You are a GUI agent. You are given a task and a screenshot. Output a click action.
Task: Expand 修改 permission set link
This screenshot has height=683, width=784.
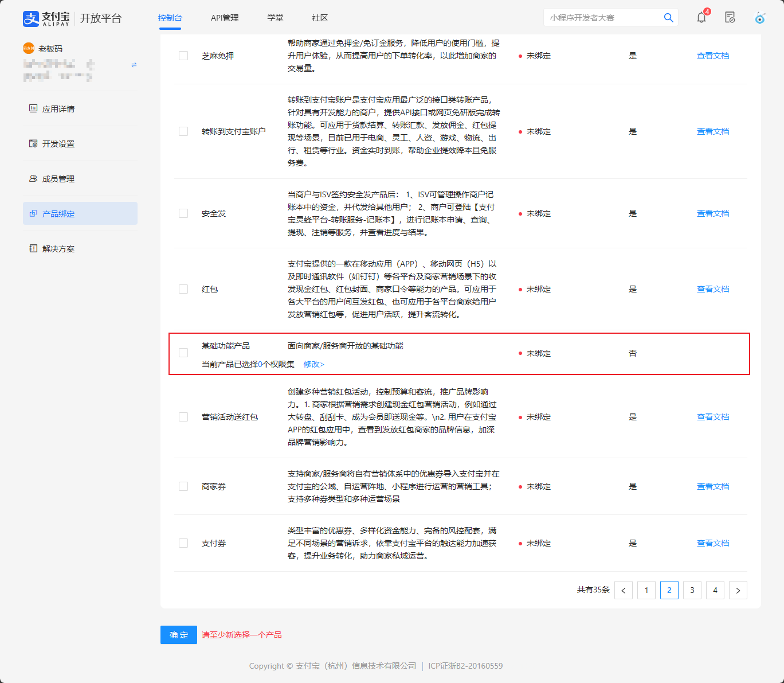[313, 364]
